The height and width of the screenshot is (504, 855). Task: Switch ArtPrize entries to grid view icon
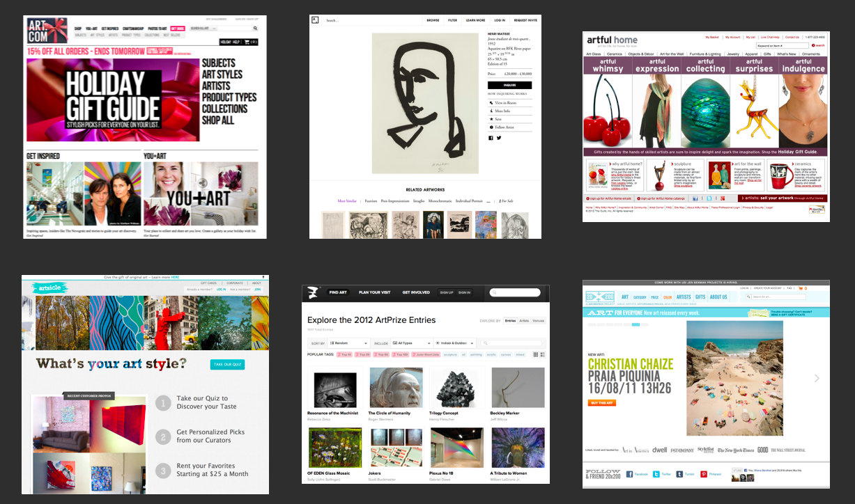[536, 354]
